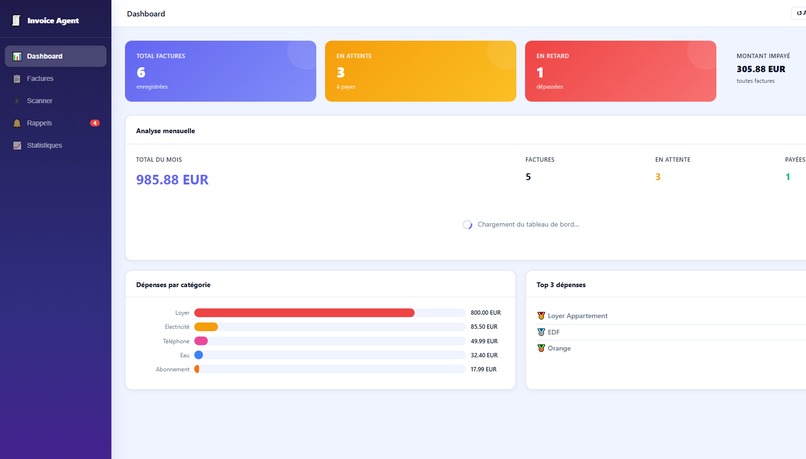
Task: Click the Analyse mensuelle heading
Action: click(x=166, y=131)
